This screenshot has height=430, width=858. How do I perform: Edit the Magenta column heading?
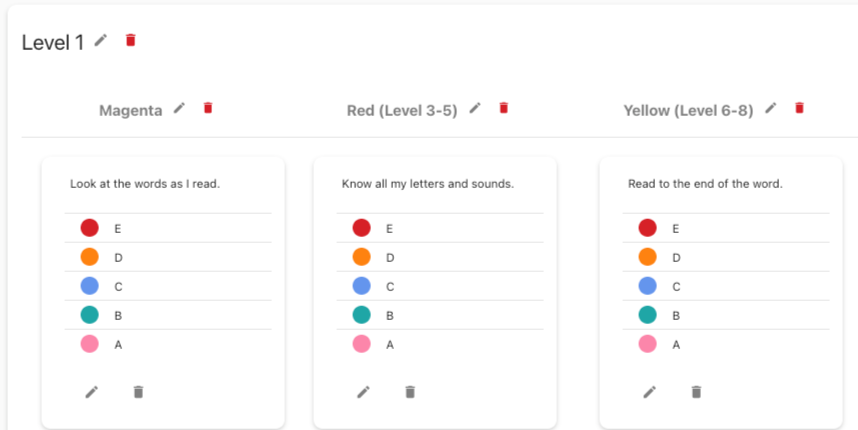point(179,108)
